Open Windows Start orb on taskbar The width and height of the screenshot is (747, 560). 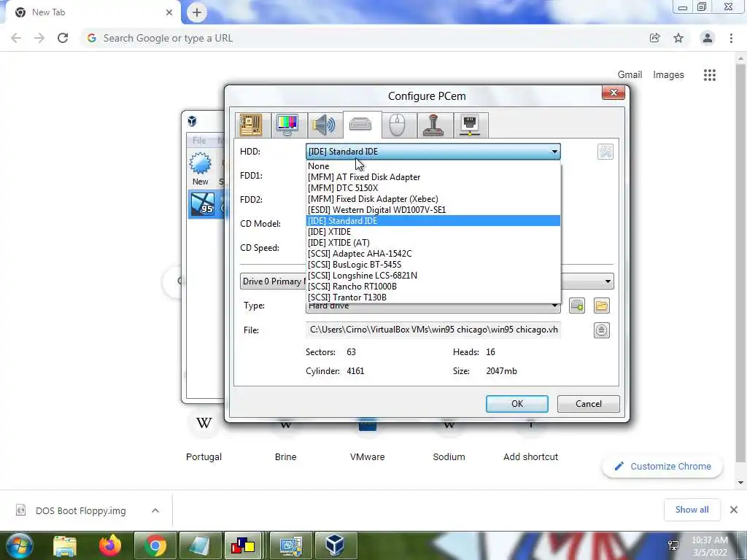(19, 545)
